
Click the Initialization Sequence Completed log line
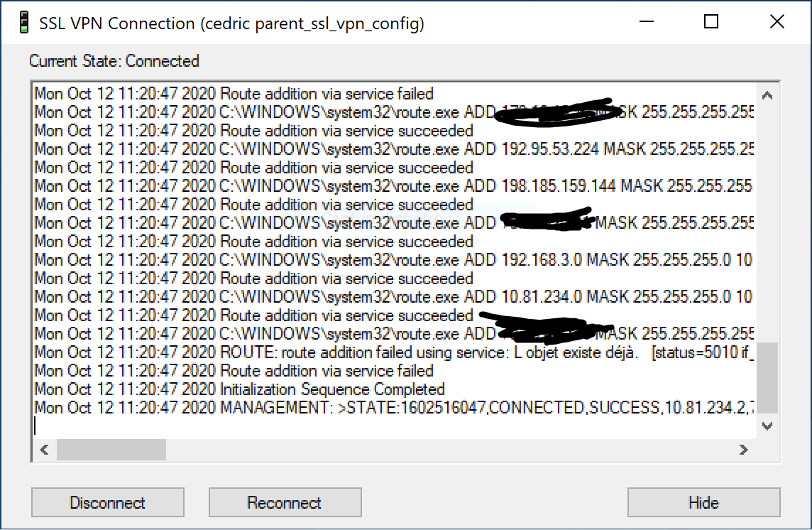coord(240,389)
